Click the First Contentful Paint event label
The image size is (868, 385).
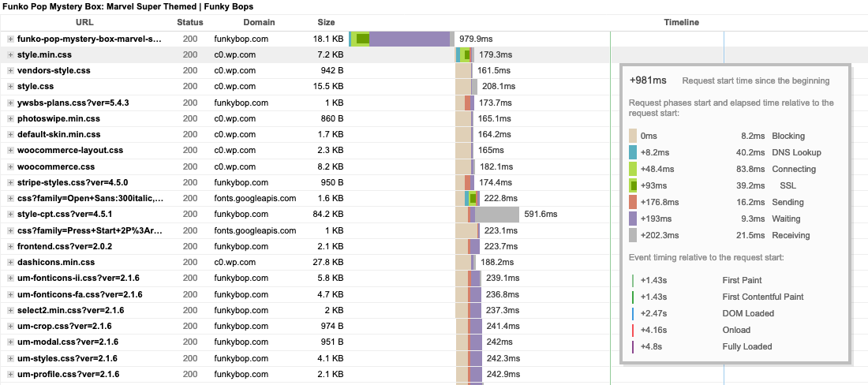point(763,297)
